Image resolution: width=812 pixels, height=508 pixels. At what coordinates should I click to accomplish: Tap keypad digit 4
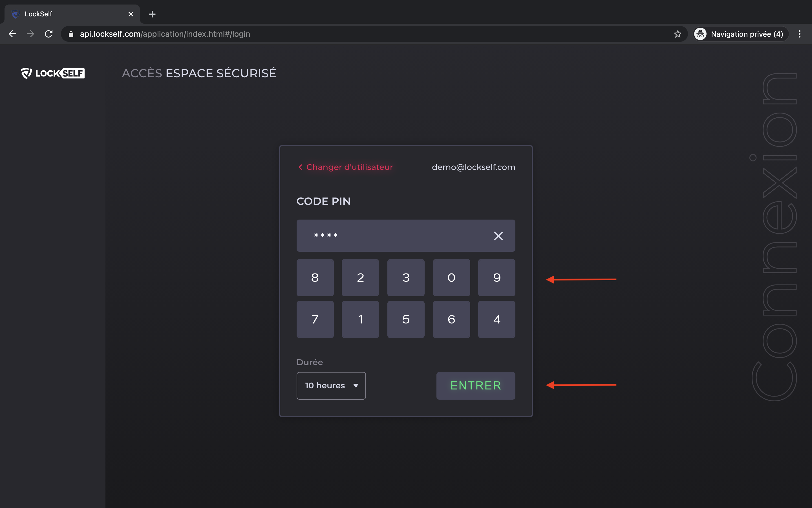[497, 319]
